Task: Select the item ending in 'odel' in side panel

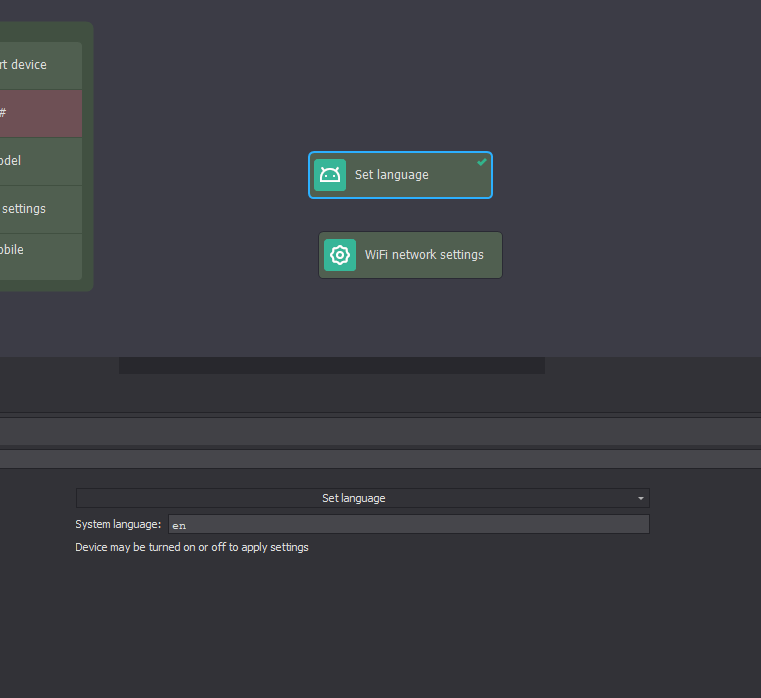Action: (x=41, y=161)
